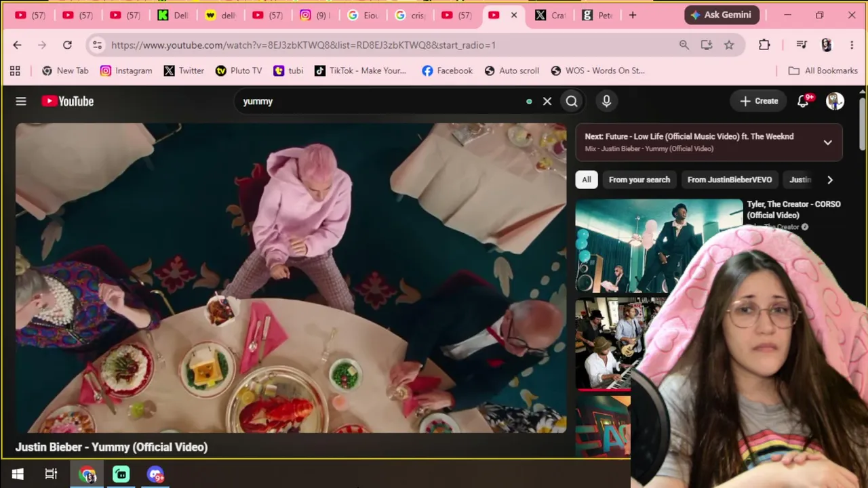Viewport: 868px width, 488px height.
Task: Open the YouTube guide hamburger menu
Action: (21, 101)
